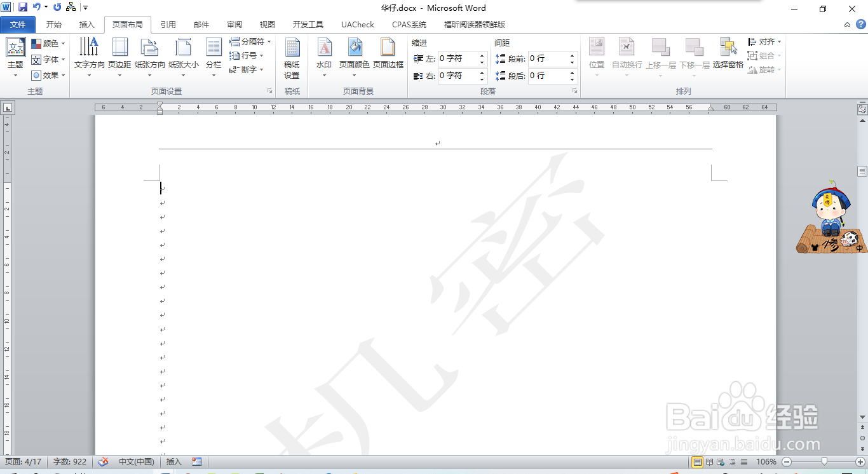
Task: Open Text Direction (文字方向) options
Action: 89,57
